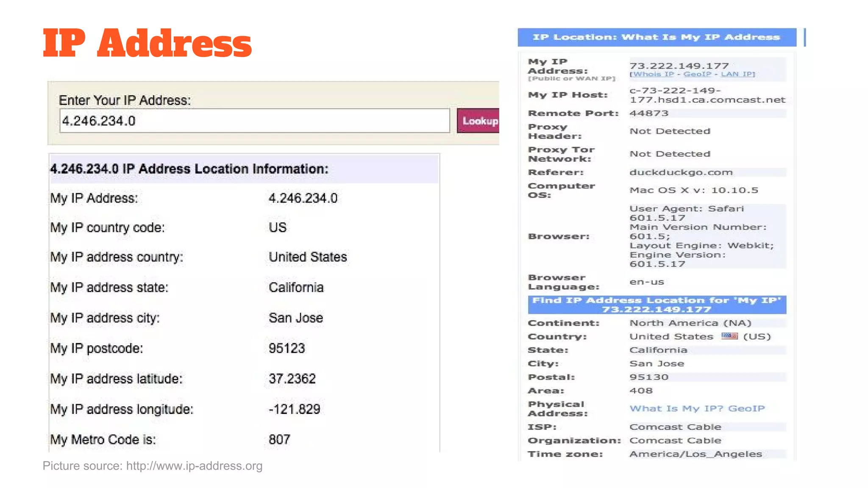The height and width of the screenshot is (488, 868).
Task: Click the Picture source ip-address.org URL
Action: 194,466
